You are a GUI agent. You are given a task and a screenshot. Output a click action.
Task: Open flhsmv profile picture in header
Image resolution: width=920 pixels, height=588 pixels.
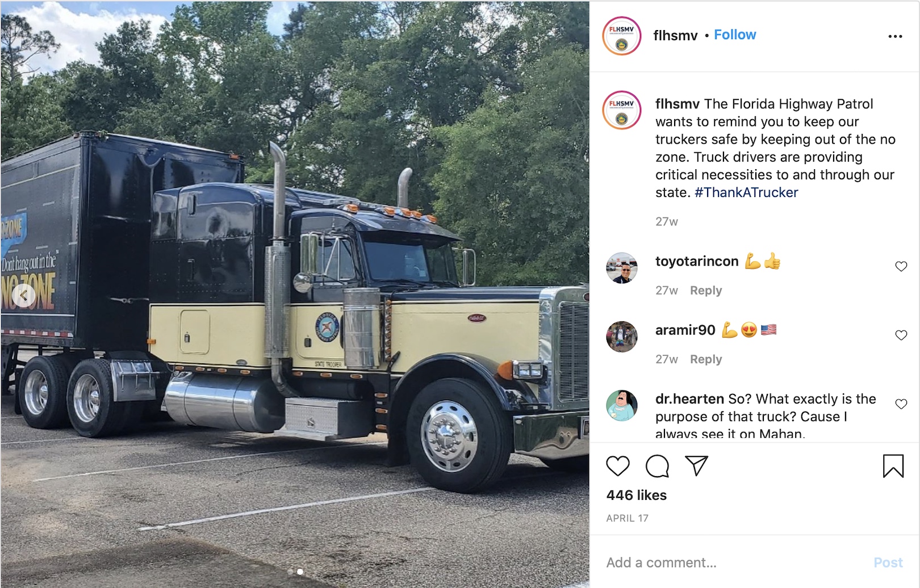pos(622,36)
